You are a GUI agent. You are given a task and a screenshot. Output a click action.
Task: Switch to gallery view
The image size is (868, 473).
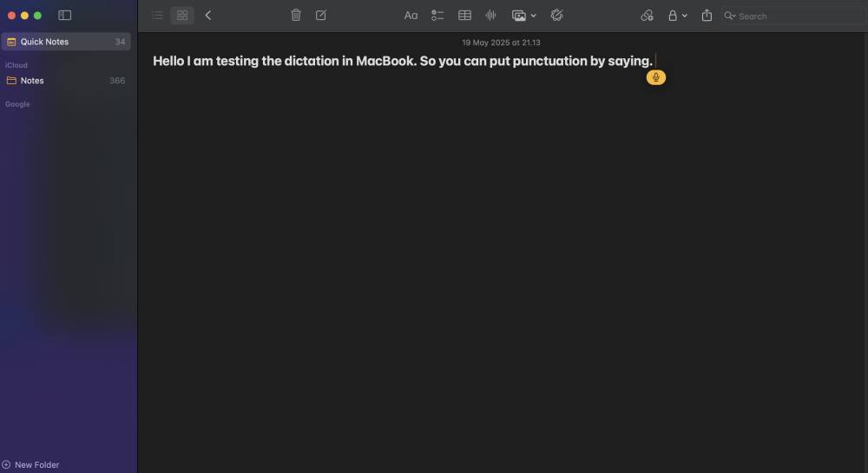pos(182,16)
